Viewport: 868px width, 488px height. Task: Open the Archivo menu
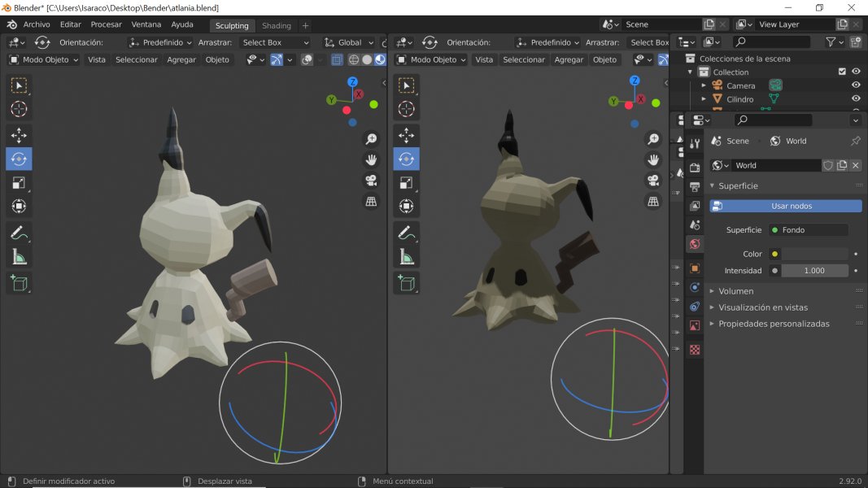(37, 24)
